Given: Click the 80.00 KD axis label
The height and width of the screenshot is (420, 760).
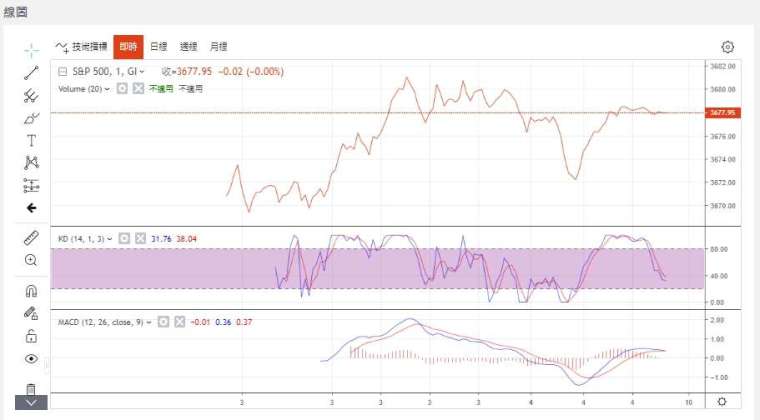Looking at the screenshot, I should pyautogui.click(x=719, y=249).
